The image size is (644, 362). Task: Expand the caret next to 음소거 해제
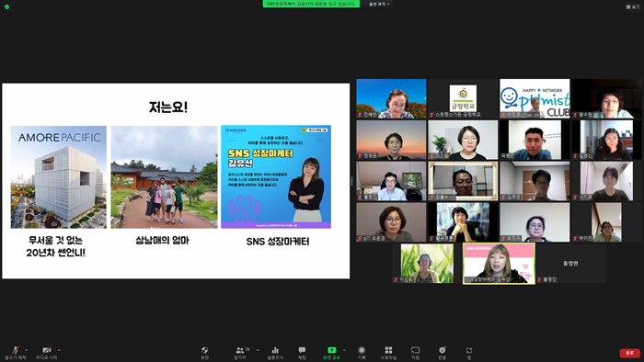click(27, 350)
